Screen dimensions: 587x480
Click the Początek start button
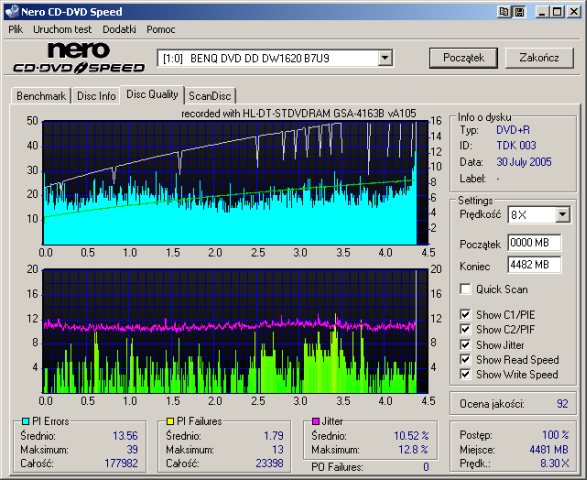(x=463, y=58)
